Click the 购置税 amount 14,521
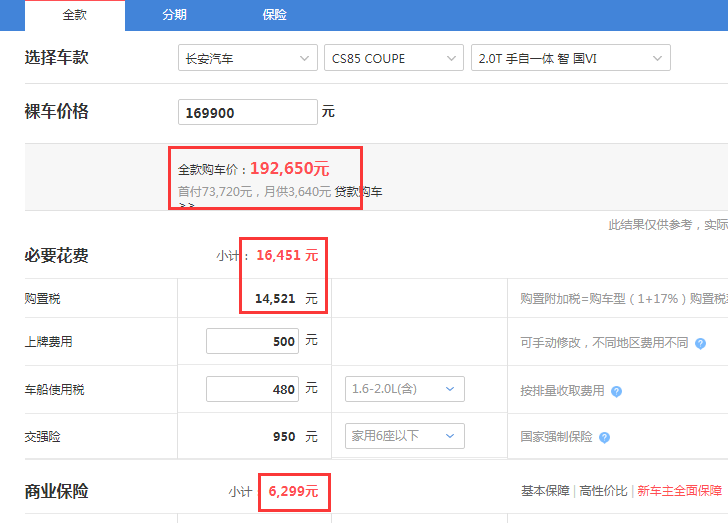The height and width of the screenshot is (523, 728). point(275,298)
